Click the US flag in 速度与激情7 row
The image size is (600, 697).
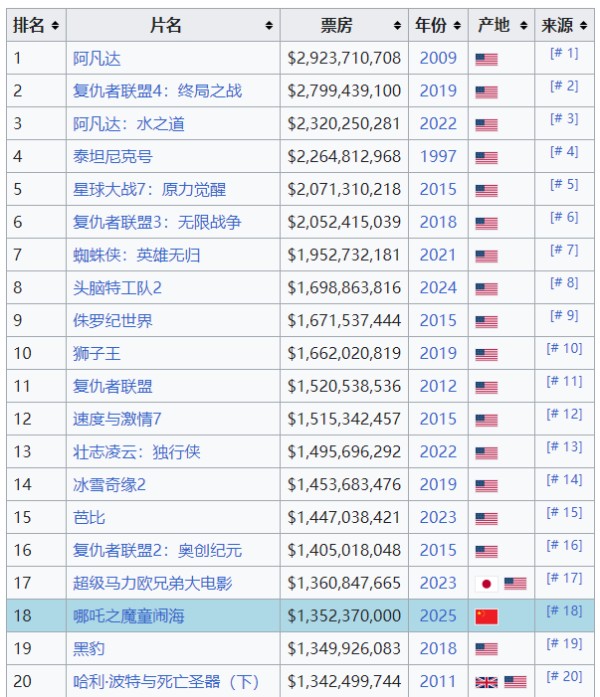point(486,420)
